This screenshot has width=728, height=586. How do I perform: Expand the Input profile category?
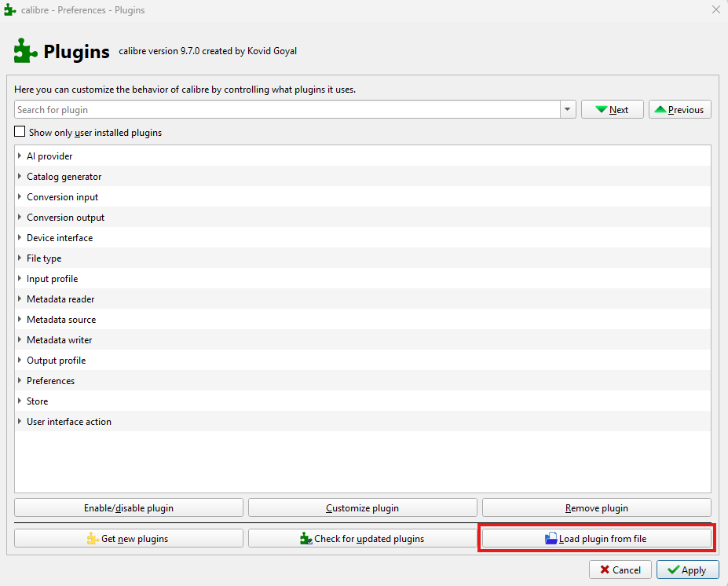pyautogui.click(x=20, y=279)
